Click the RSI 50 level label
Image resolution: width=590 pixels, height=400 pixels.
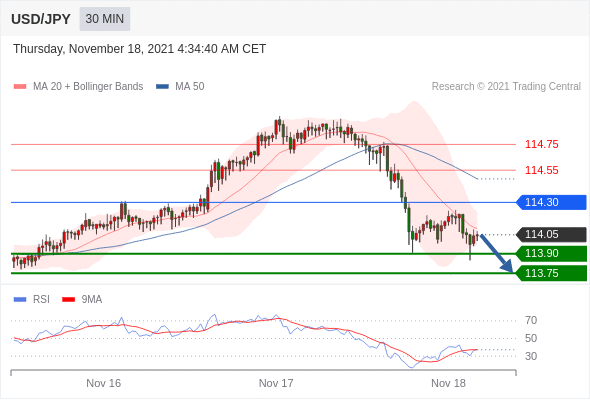[x=531, y=338]
